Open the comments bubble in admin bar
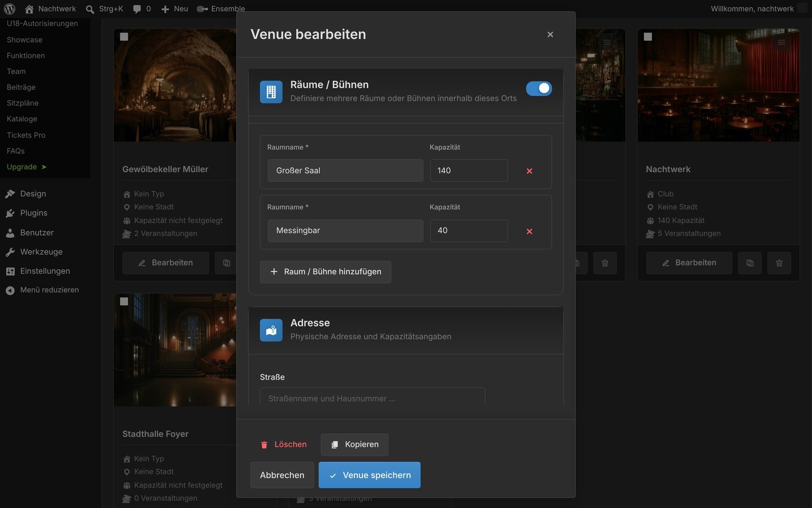The height and width of the screenshot is (508, 812). click(x=142, y=9)
